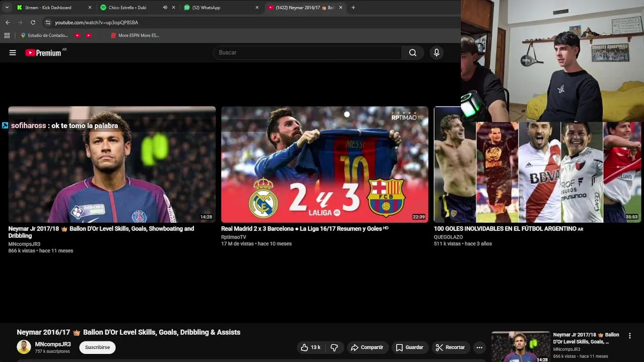Open QUEGOLAZO channel link
644x362 pixels.
448,237
